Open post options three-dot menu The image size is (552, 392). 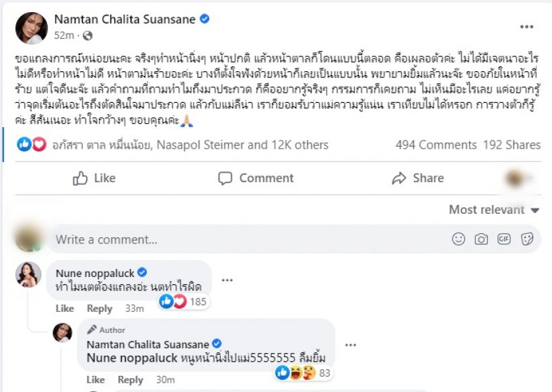pyautogui.click(x=526, y=27)
